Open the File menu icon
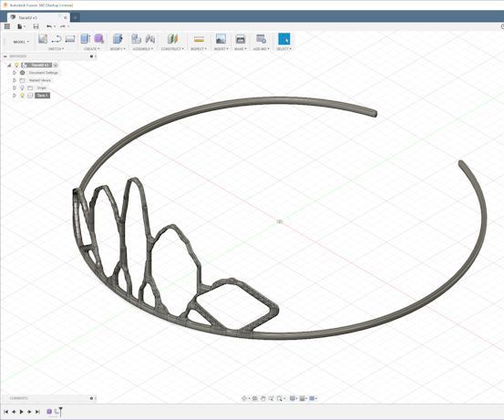The image size is (504, 420). (20, 26)
